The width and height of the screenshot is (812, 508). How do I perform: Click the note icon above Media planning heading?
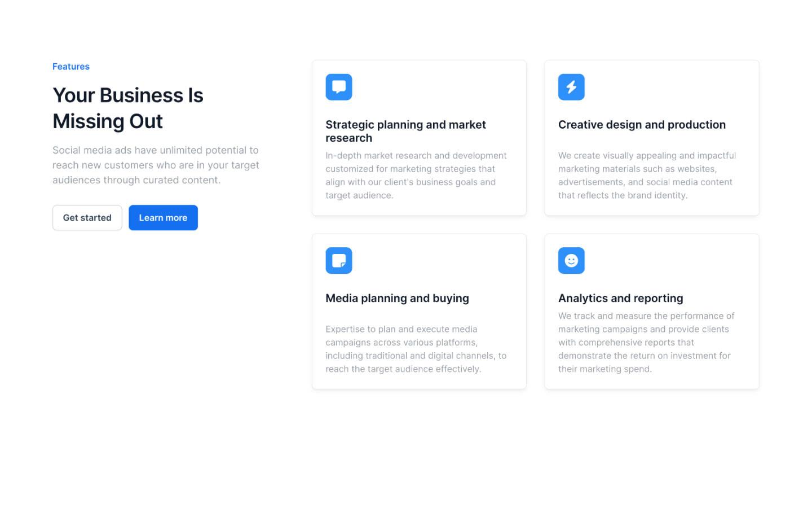click(x=338, y=260)
